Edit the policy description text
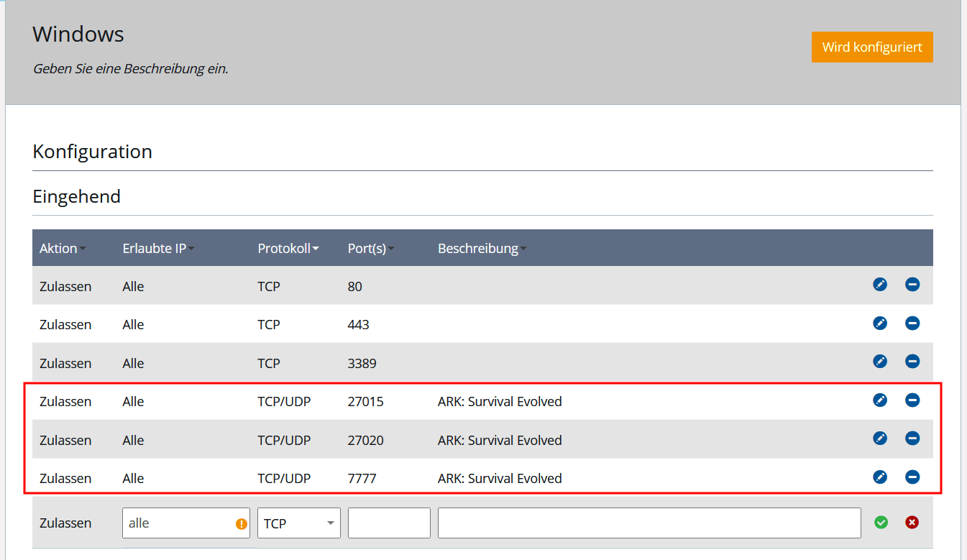This screenshot has width=967, height=560. pos(131,70)
